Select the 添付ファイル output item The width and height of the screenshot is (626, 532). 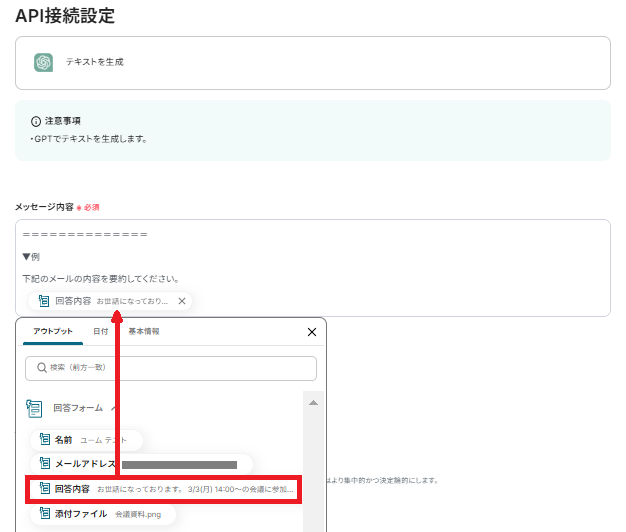pyautogui.click(x=103, y=514)
